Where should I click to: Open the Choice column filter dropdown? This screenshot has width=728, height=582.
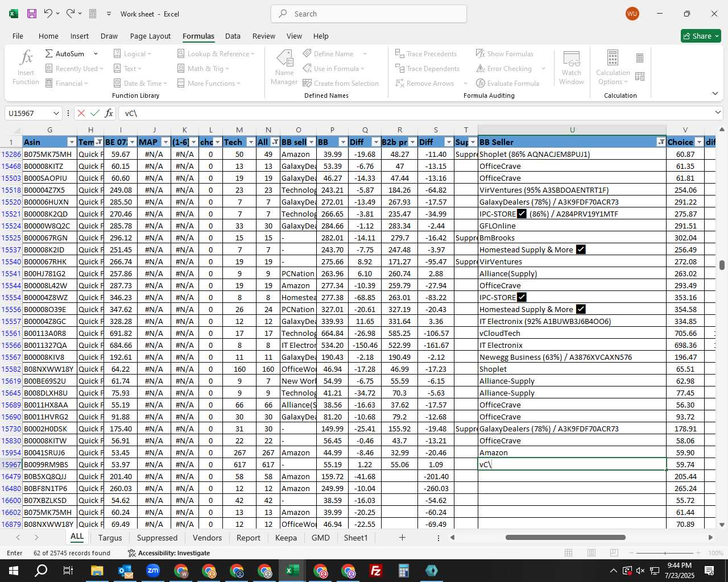(x=699, y=142)
